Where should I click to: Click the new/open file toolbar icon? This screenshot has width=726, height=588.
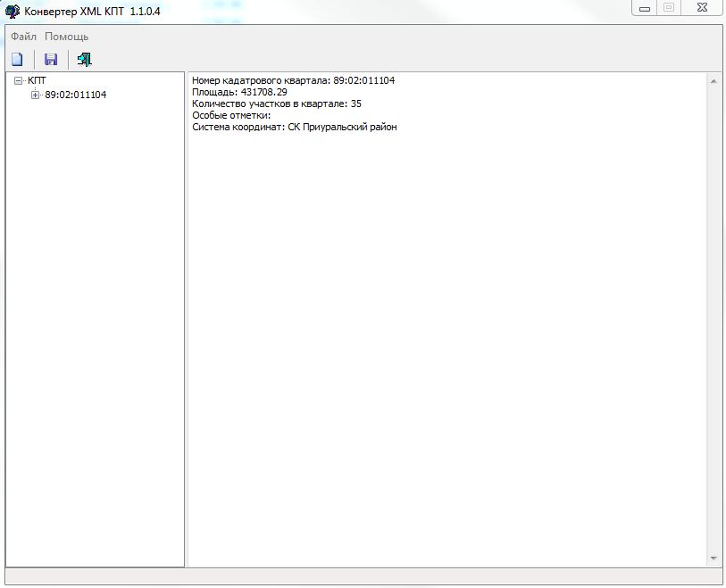[x=17, y=60]
